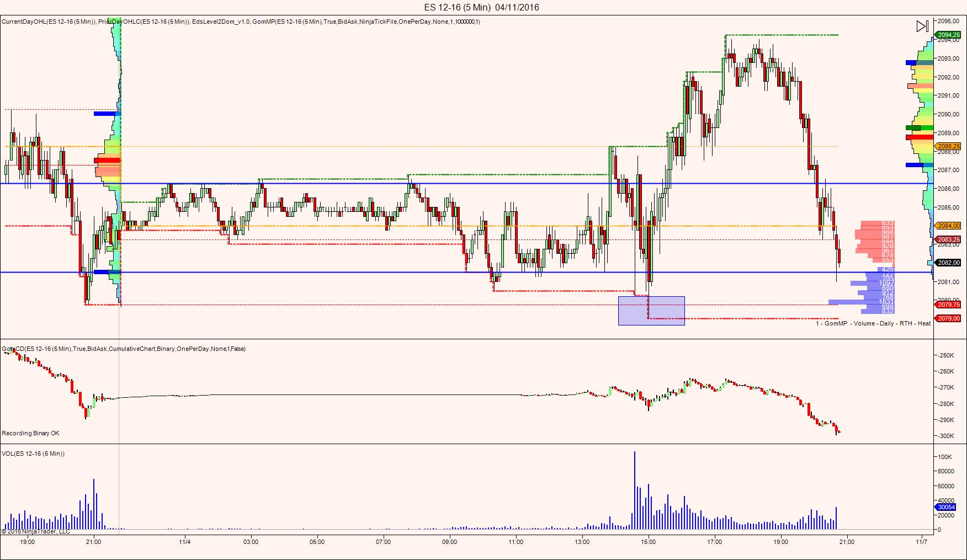
Task: Select the blue shaded rectangle drawing
Action: (x=651, y=311)
